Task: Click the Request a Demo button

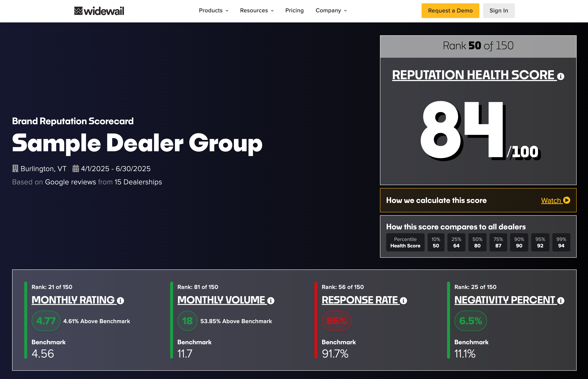Action: click(450, 11)
